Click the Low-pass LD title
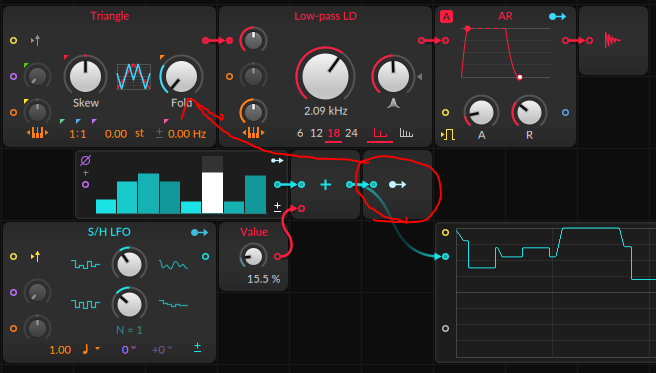 [x=325, y=16]
